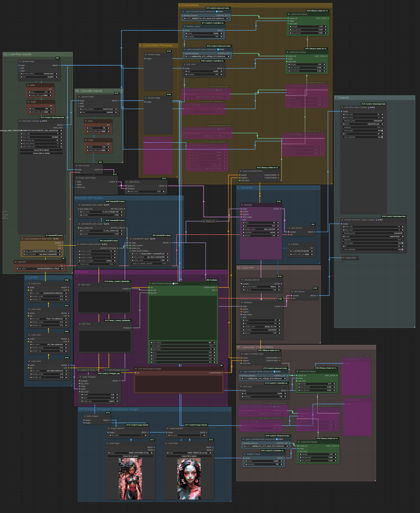Click the collapsed Image Save node's dot
Viewport: 420px width, 513px height.
coord(343,258)
